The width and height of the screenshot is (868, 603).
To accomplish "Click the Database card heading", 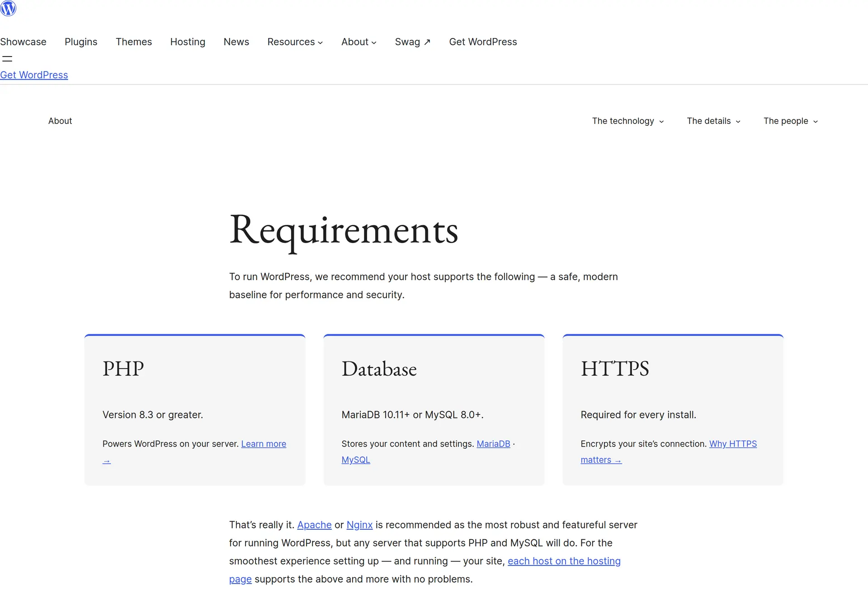I will [x=379, y=369].
